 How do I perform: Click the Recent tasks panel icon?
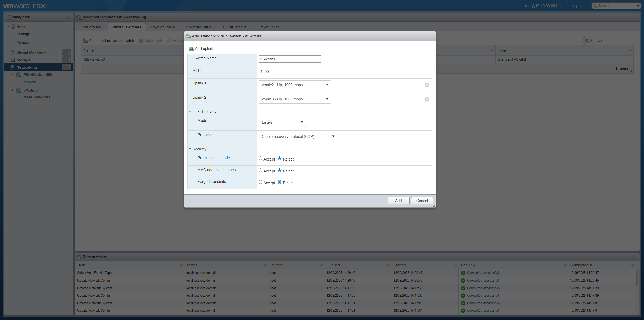tap(79, 257)
